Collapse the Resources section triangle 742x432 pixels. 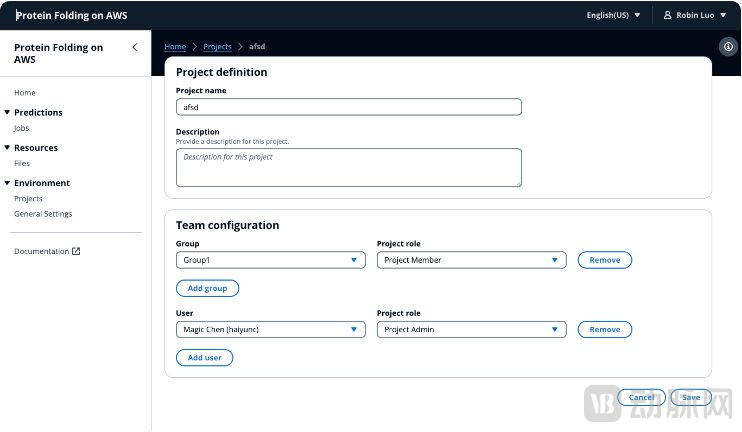coord(6,148)
